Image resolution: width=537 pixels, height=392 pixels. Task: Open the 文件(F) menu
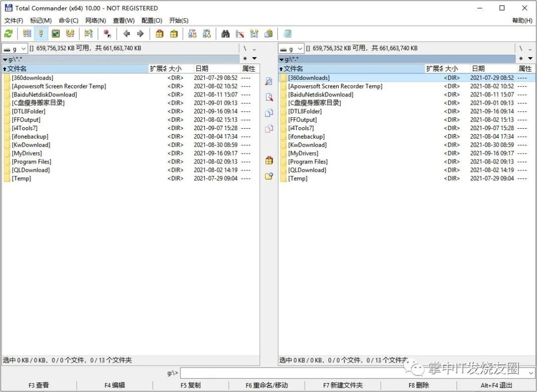(14, 20)
